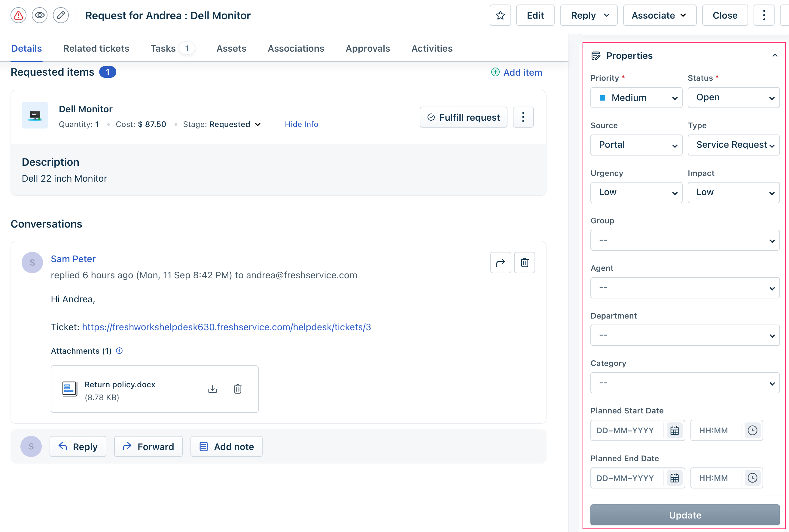789x532 pixels.
Task: Collapse the Properties panel with chevron
Action: pyautogui.click(x=775, y=55)
